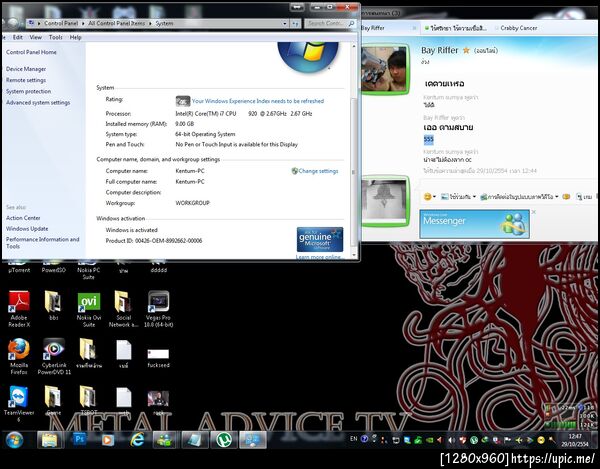Open address bar history dropdown in Control Panel
Image resolution: width=600 pixels, height=469 pixels.
click(x=285, y=23)
